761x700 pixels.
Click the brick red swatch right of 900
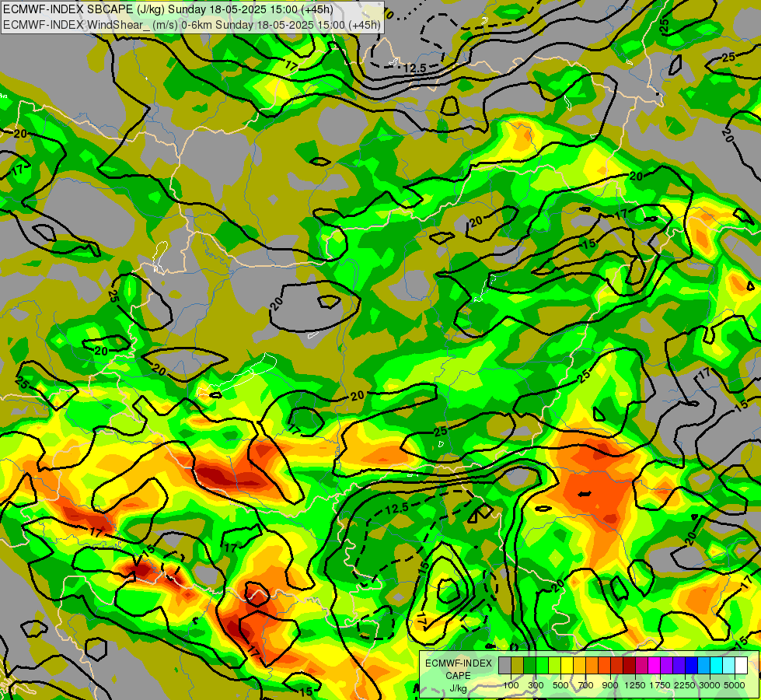pos(617,666)
